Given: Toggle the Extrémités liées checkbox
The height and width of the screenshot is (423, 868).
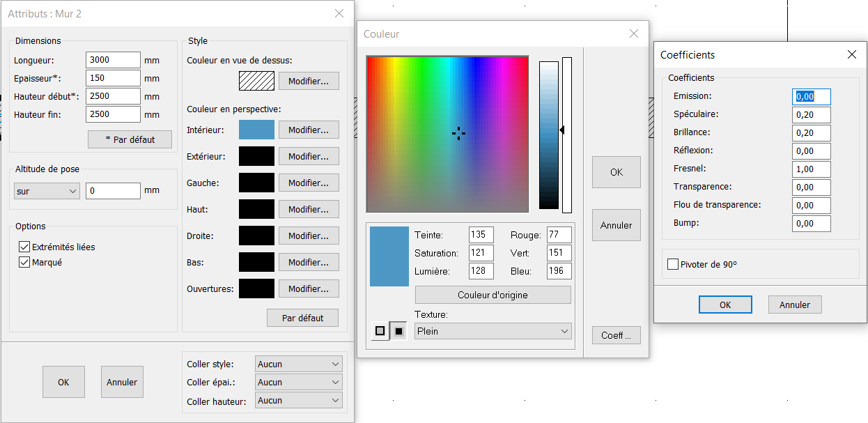Looking at the screenshot, I should click(x=25, y=247).
